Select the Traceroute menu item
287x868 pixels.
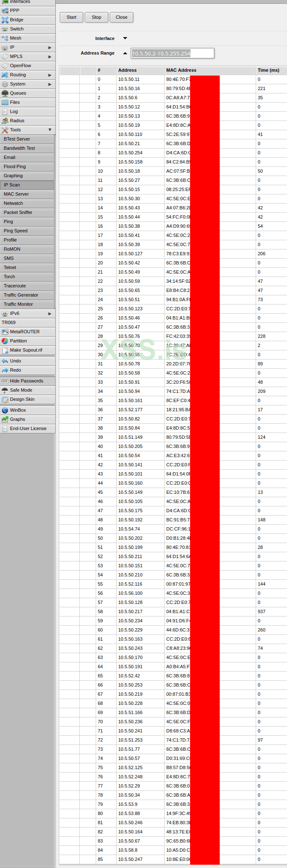click(27, 286)
